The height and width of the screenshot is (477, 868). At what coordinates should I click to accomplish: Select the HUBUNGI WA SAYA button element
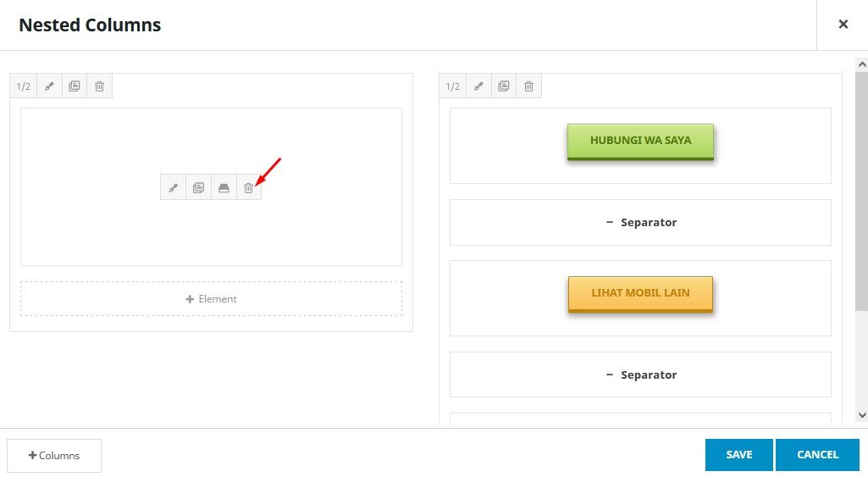640,141
